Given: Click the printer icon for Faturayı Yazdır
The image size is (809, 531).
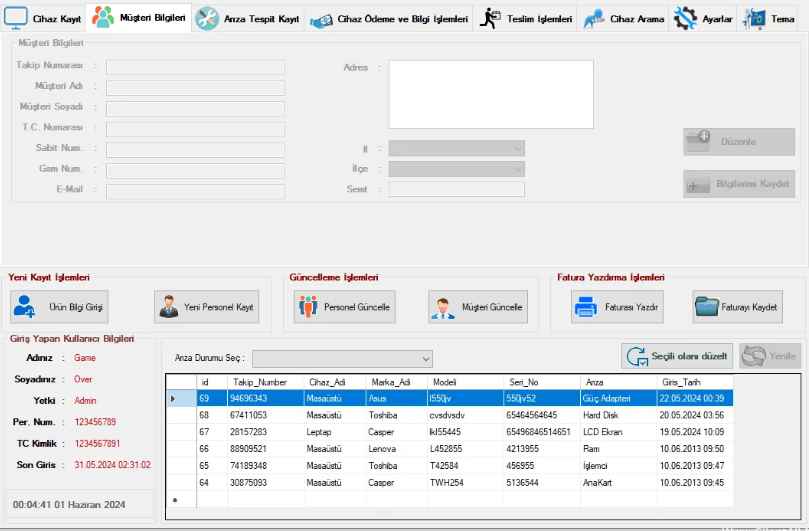Looking at the screenshot, I should 586,307.
